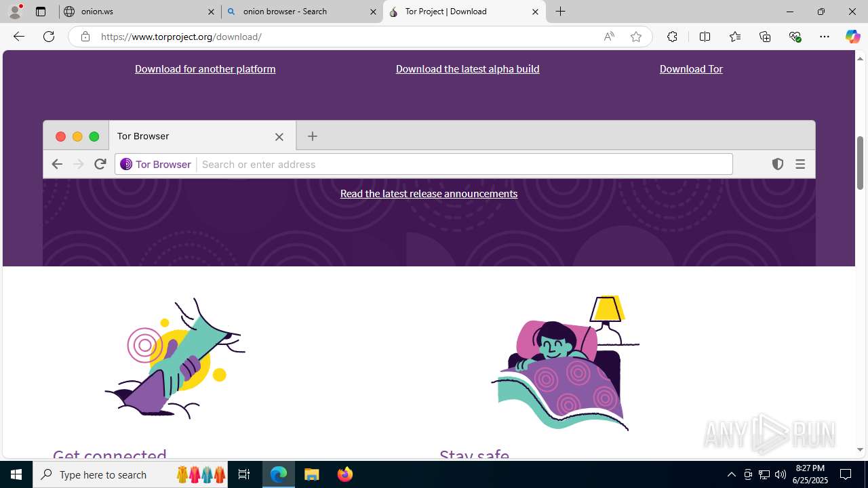Open the notification center
Viewport: 868px width, 488px height.
click(x=846, y=474)
